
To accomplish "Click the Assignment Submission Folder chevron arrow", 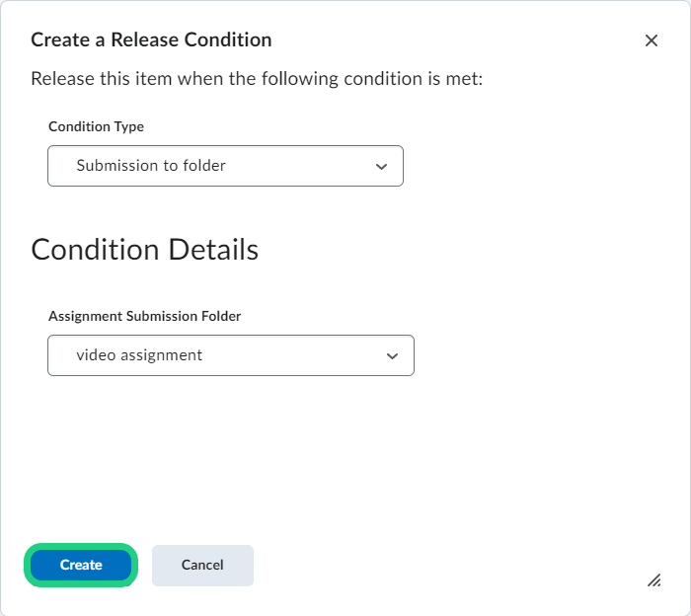I will click(392, 356).
